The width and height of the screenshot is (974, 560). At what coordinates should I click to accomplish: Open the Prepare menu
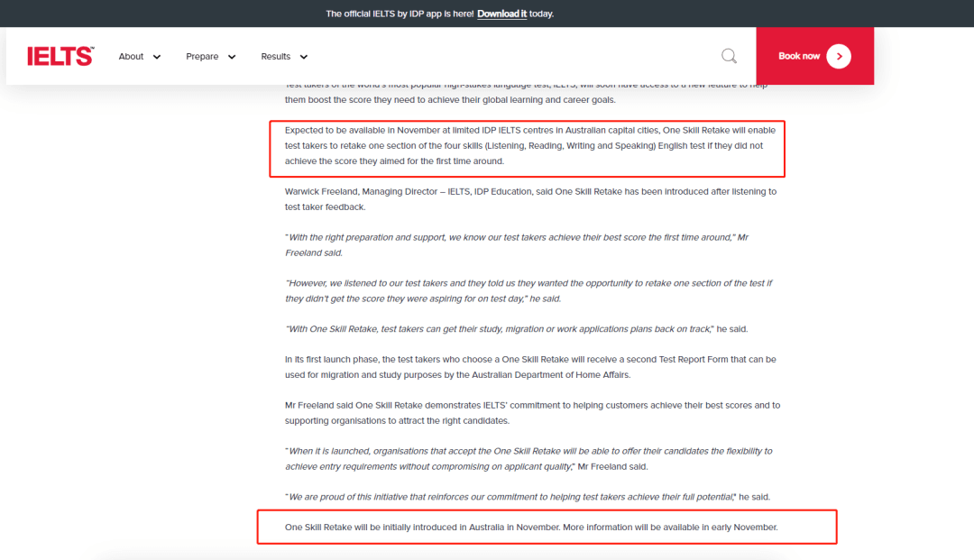pos(203,57)
